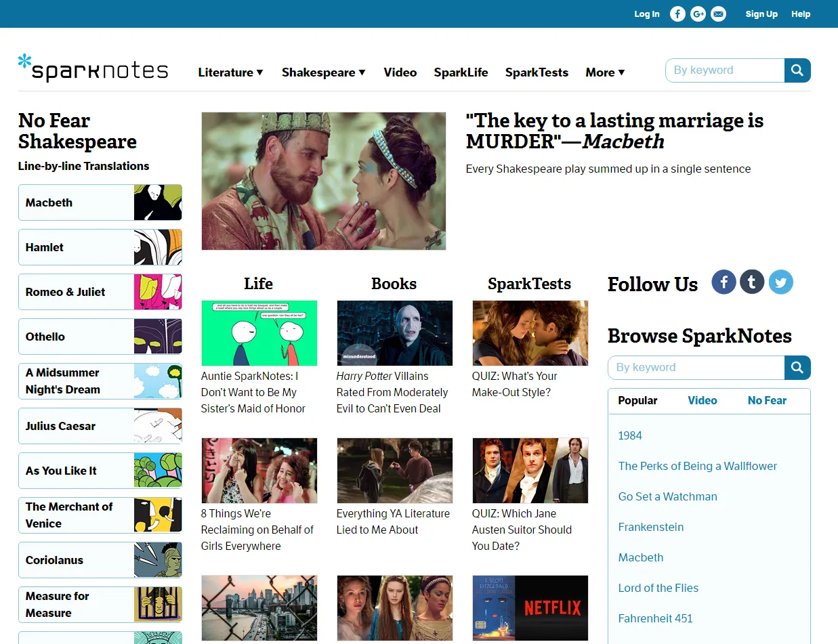Expand the More dropdown menu
This screenshot has height=644, width=838.
pyautogui.click(x=605, y=72)
